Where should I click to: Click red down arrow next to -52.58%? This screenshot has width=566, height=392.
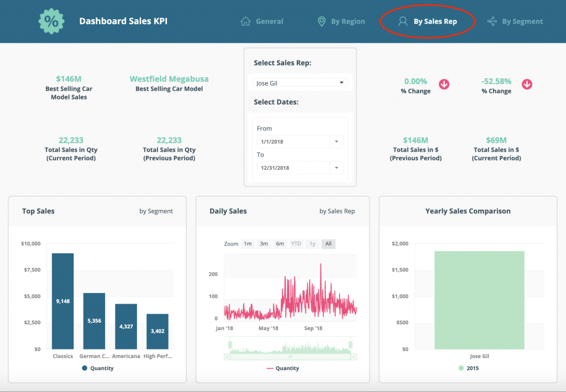(527, 84)
